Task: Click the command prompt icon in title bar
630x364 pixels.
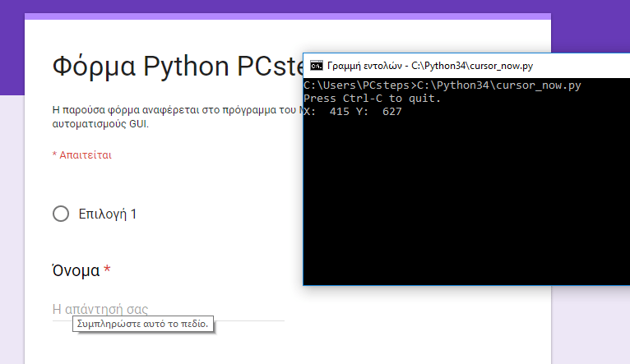Action: click(x=316, y=66)
